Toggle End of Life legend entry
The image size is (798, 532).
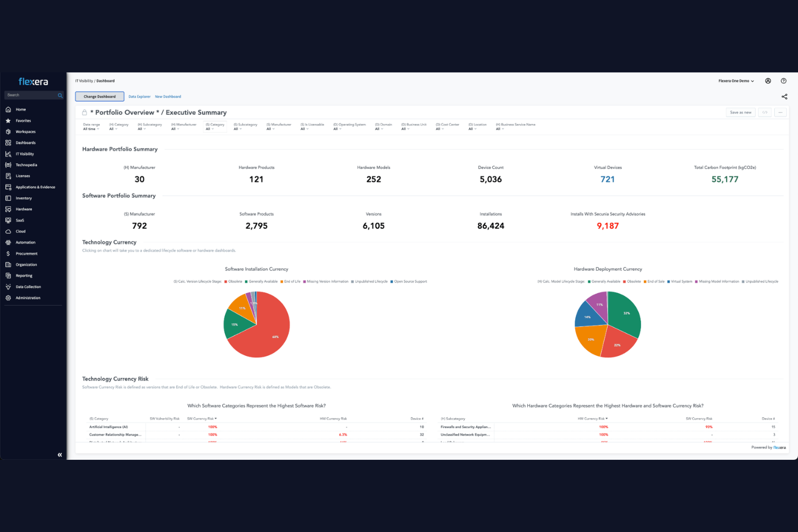(x=291, y=281)
